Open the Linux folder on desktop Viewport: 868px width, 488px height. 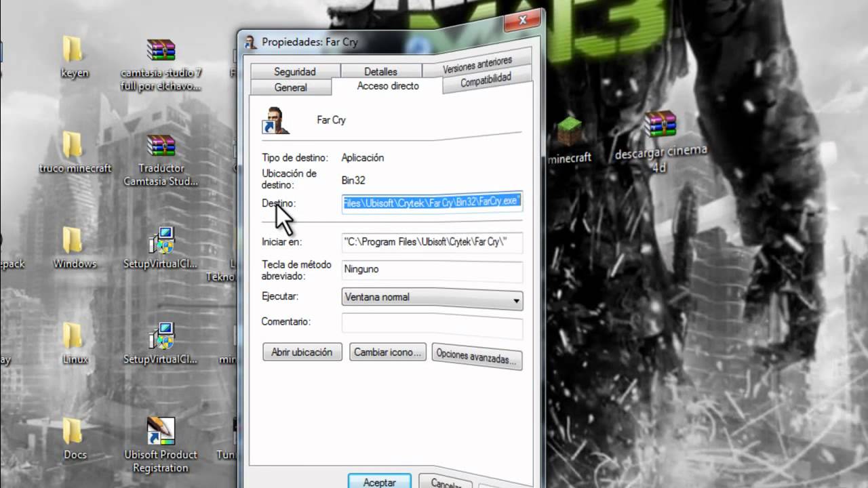(x=73, y=335)
